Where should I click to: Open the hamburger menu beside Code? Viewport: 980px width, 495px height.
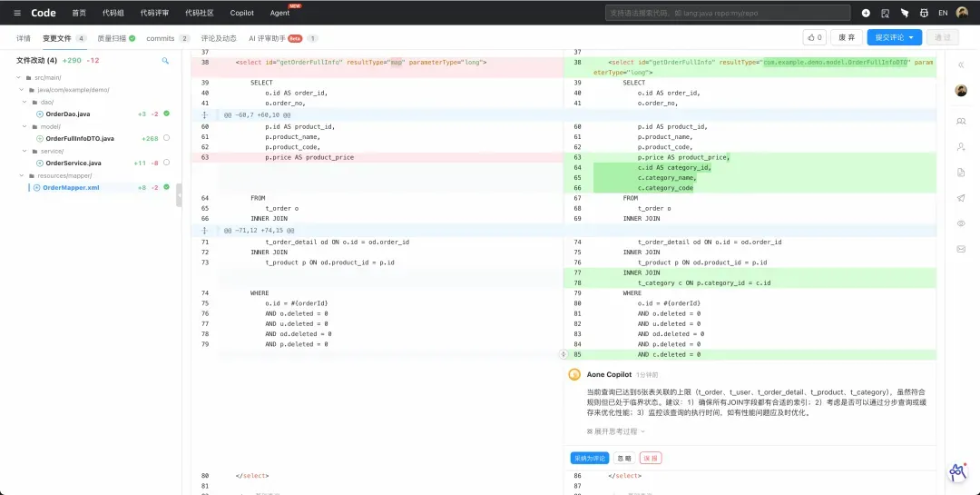click(x=17, y=13)
